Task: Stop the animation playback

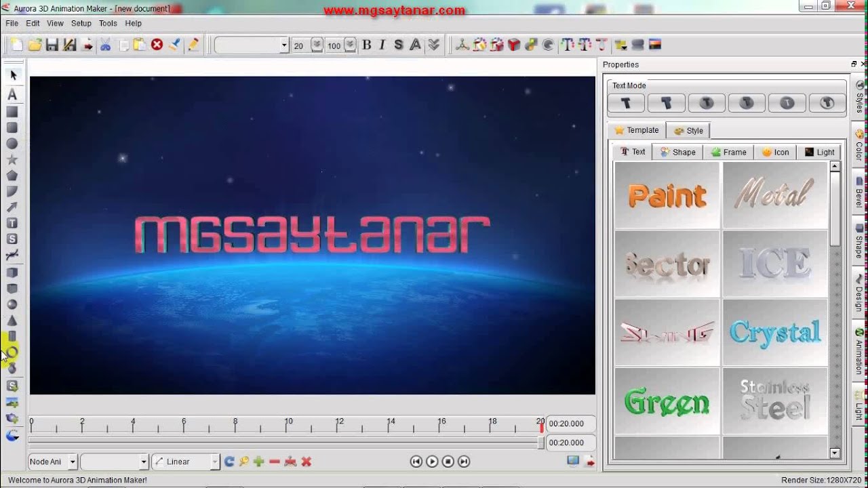Action: pyautogui.click(x=448, y=462)
